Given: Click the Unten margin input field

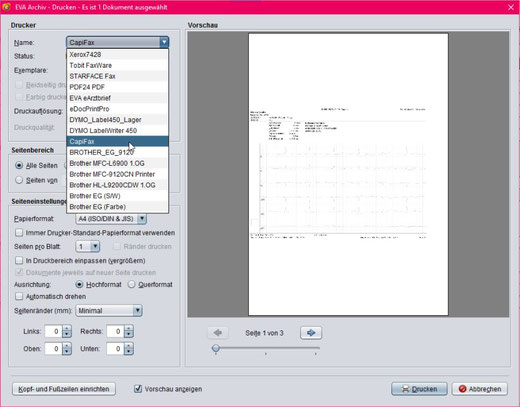Looking at the screenshot, I should pyautogui.click(x=115, y=349).
